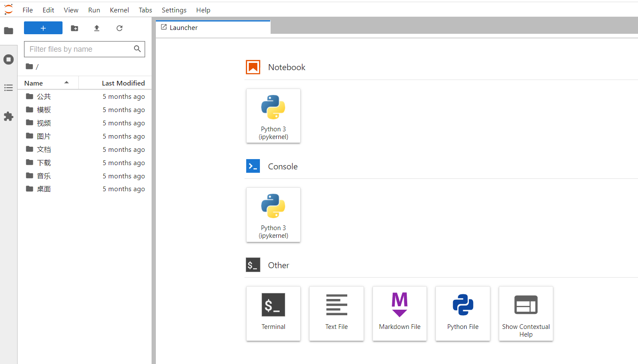The image size is (638, 364).
Task: Click the root folder breadcrumb icon
Action: (29, 66)
